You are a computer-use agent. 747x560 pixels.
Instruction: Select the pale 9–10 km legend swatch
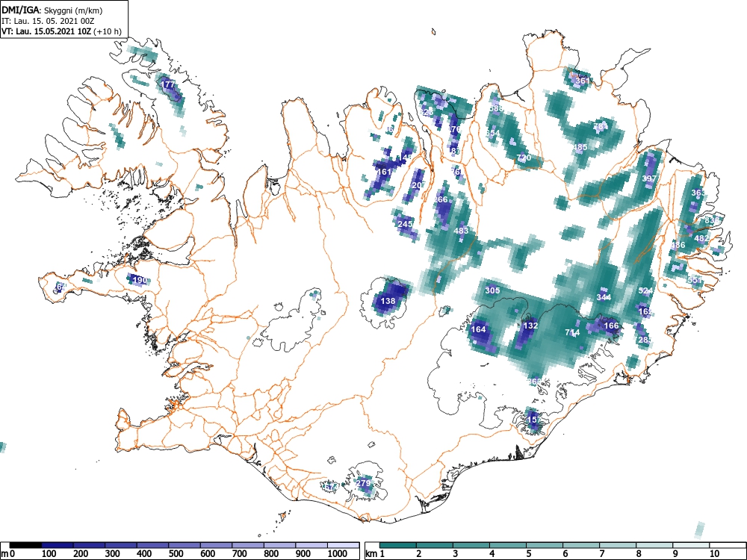[691, 545]
